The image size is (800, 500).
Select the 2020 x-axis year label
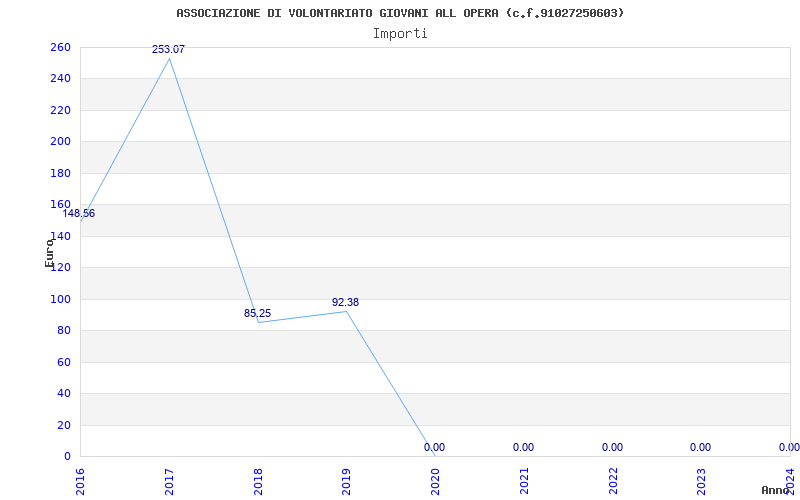pyautogui.click(x=435, y=482)
